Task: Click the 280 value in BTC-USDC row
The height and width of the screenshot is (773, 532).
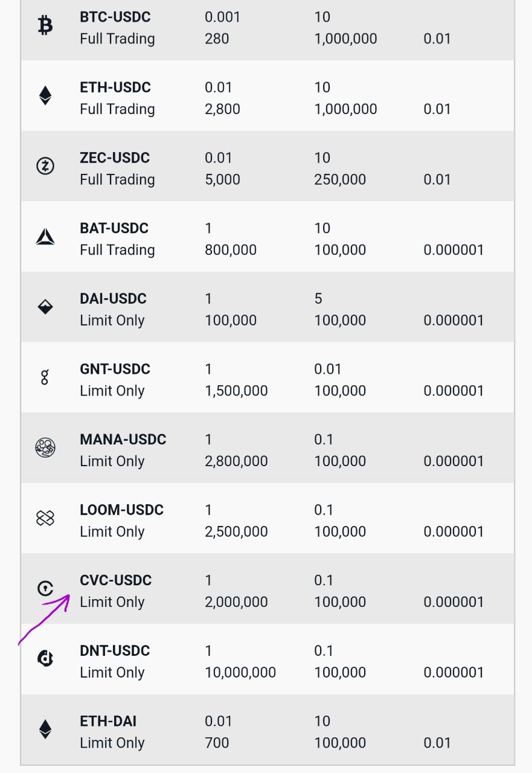Action: pos(217,39)
